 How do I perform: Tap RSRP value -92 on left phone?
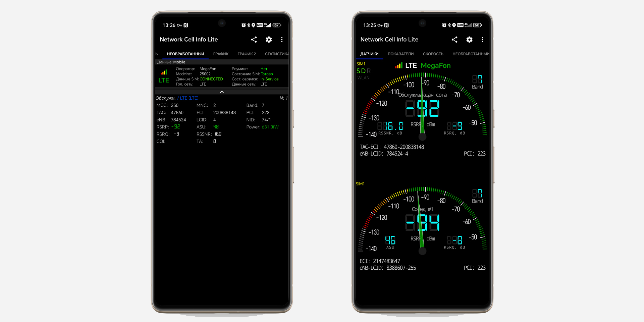coord(176,127)
